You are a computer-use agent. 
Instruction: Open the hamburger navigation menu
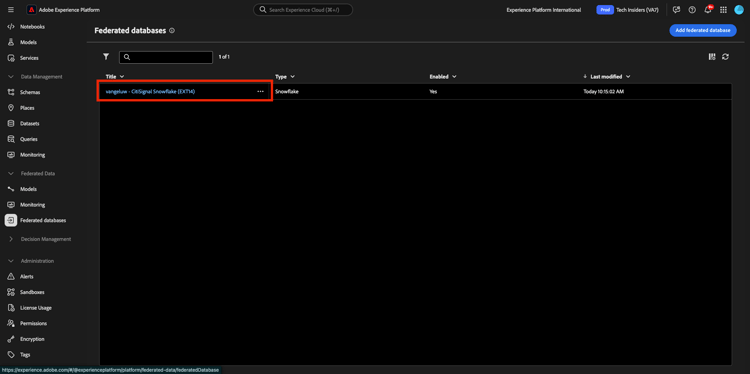pos(11,10)
